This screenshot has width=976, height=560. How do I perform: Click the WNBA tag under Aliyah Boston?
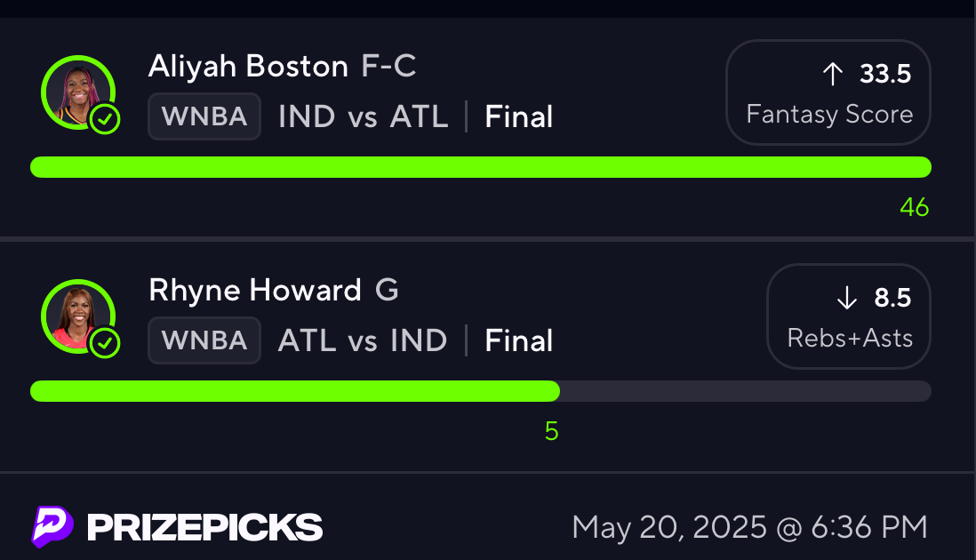click(204, 116)
